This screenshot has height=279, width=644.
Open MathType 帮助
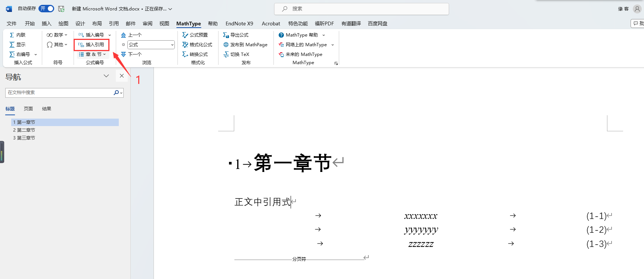pos(298,35)
